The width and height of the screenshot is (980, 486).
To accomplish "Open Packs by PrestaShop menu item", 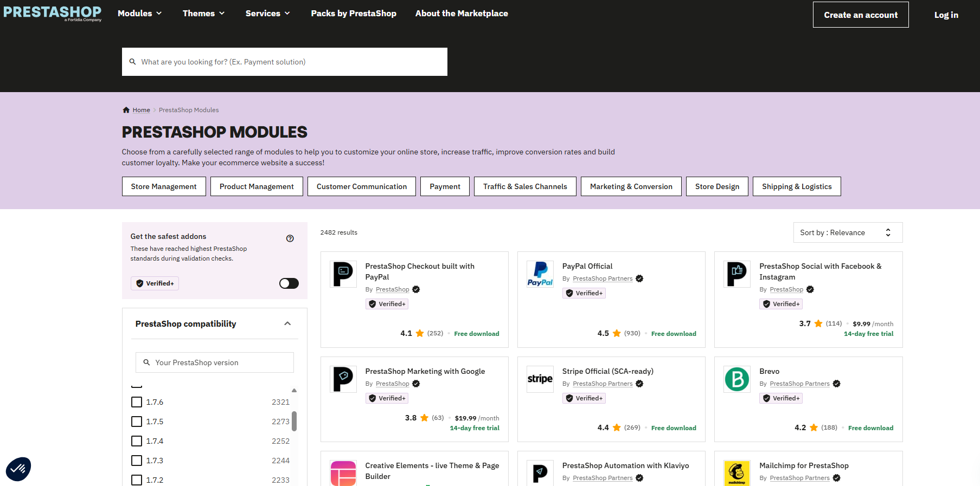I will point(354,14).
